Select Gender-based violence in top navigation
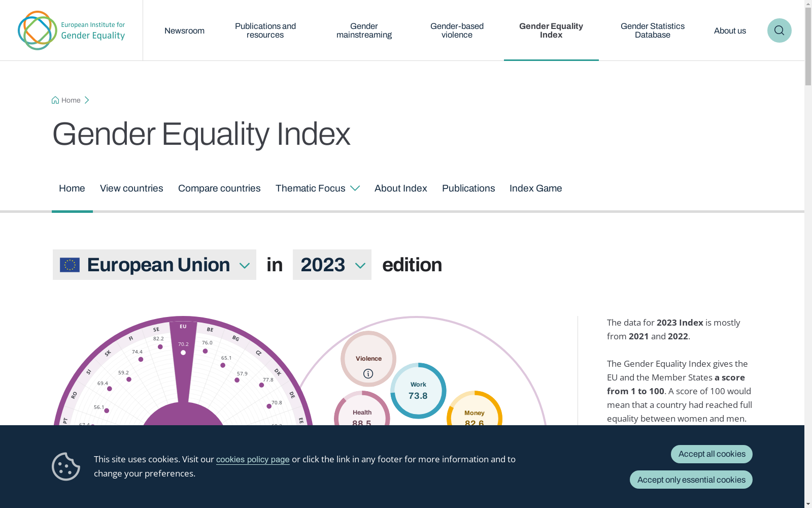Viewport: 812px width, 508px height. pos(457,30)
